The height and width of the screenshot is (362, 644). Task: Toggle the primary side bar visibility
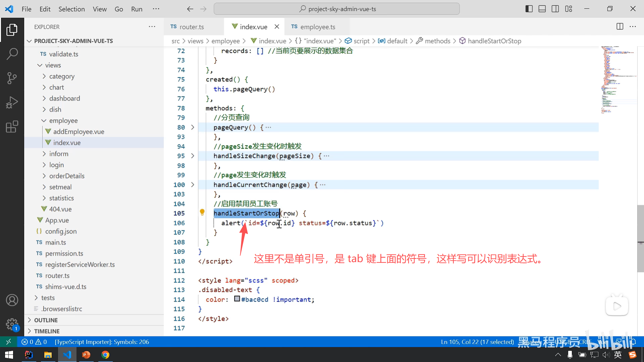(529, 9)
